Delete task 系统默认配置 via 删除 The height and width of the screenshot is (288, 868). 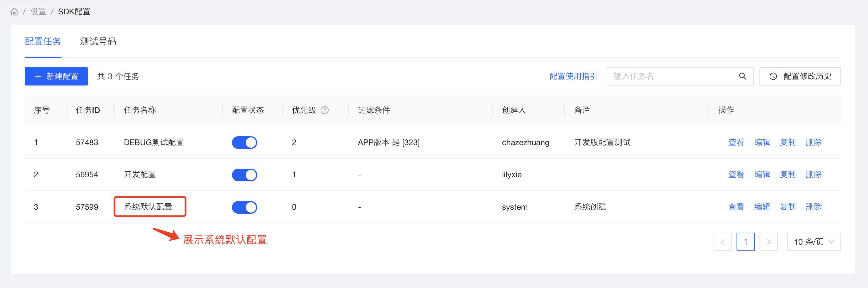(813, 207)
